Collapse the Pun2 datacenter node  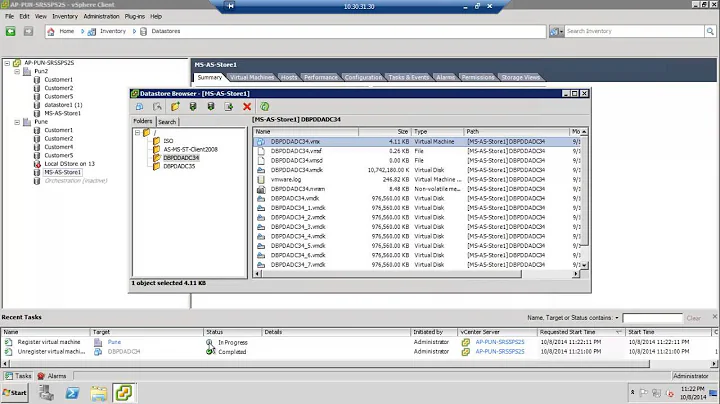click(17, 72)
